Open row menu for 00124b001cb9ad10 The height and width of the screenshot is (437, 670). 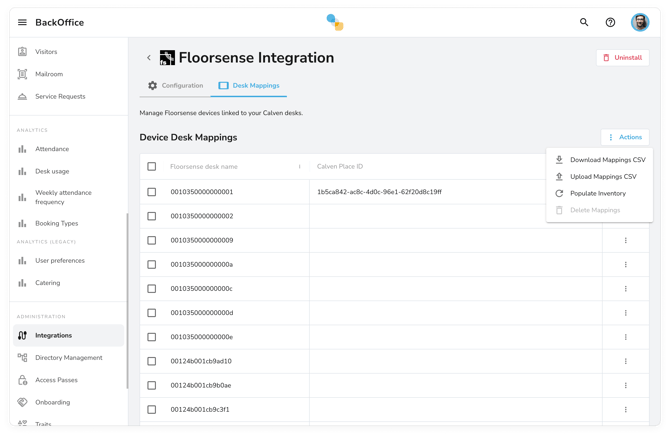(x=626, y=361)
